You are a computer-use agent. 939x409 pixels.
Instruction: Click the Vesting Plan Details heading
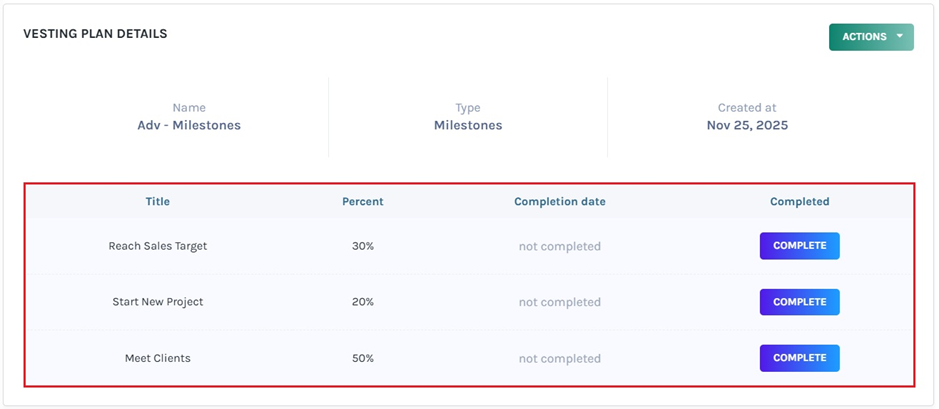pyautogui.click(x=95, y=34)
